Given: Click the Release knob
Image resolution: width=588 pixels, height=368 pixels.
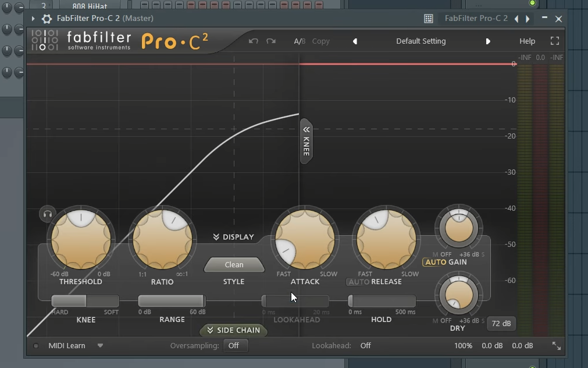Looking at the screenshot, I should coord(386,239).
